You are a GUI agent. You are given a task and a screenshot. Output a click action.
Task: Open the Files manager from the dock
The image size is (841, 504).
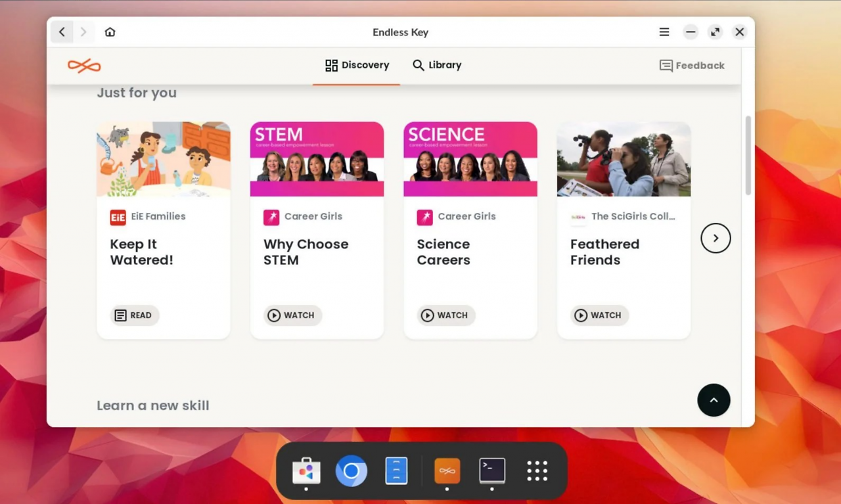(x=396, y=470)
